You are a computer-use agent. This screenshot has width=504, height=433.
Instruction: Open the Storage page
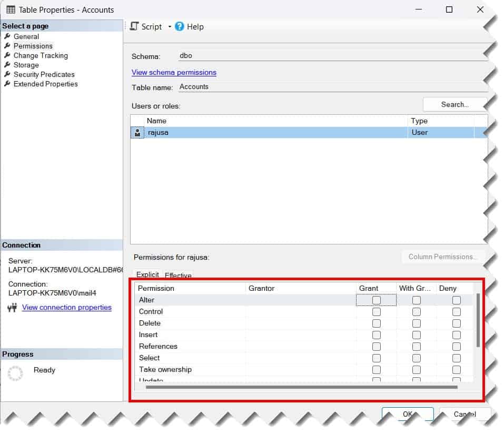tap(8, 65)
